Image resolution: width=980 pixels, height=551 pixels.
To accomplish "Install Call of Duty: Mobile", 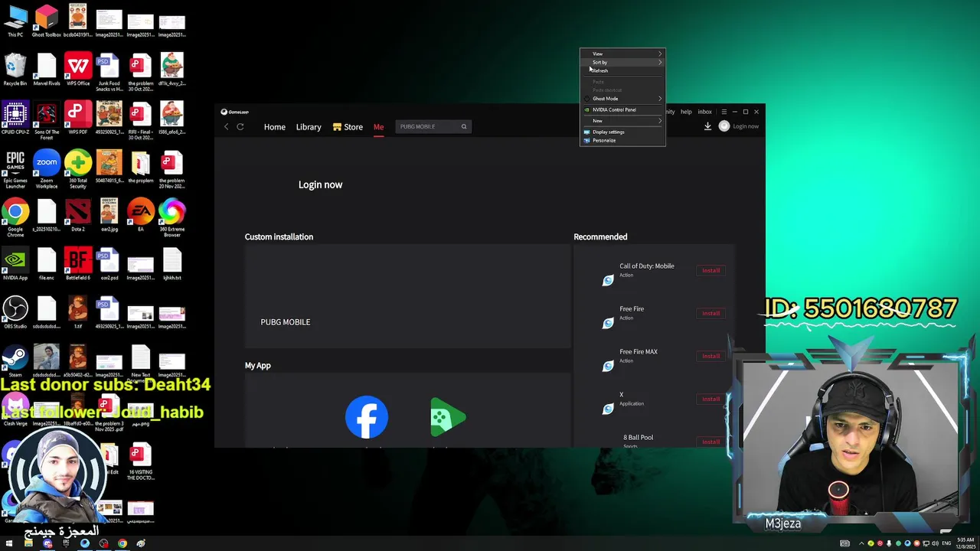I will (711, 271).
